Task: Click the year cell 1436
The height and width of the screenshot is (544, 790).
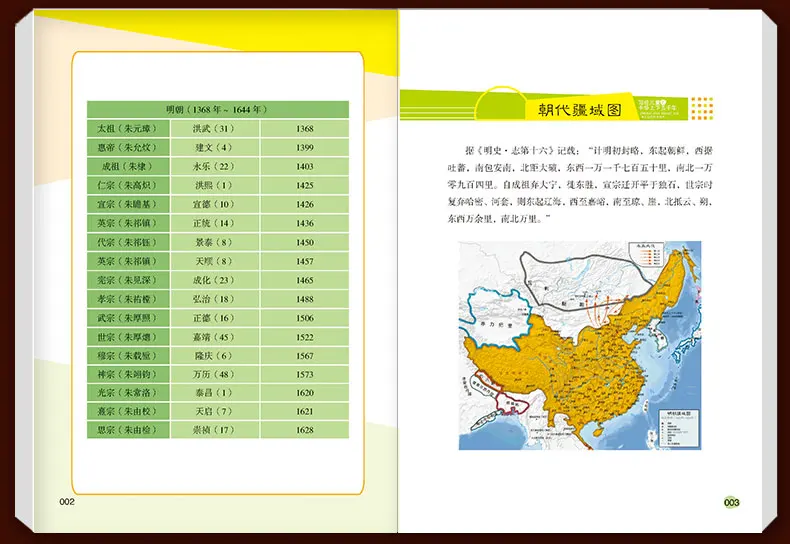Action: coord(304,223)
